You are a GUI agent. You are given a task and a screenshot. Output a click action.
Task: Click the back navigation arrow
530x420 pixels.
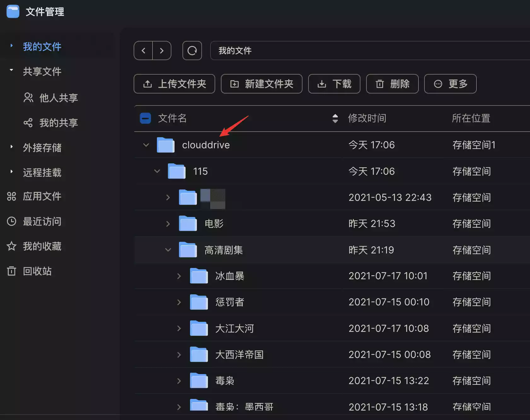click(143, 50)
